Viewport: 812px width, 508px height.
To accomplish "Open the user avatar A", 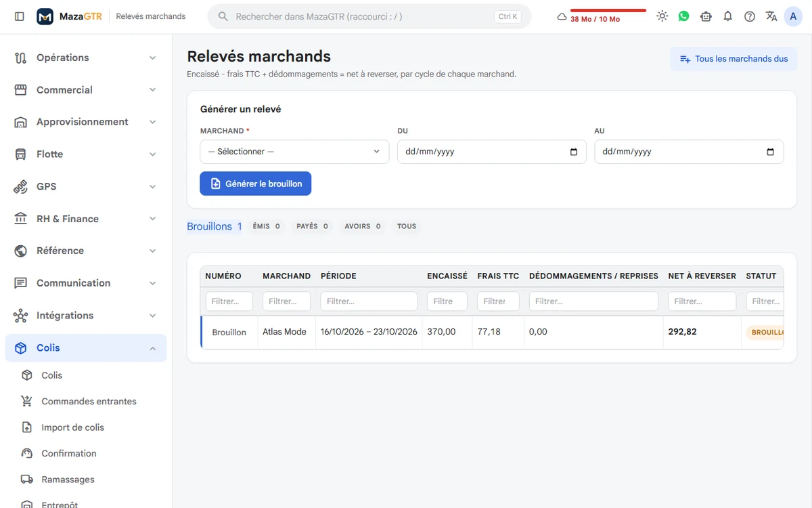I will tap(793, 16).
